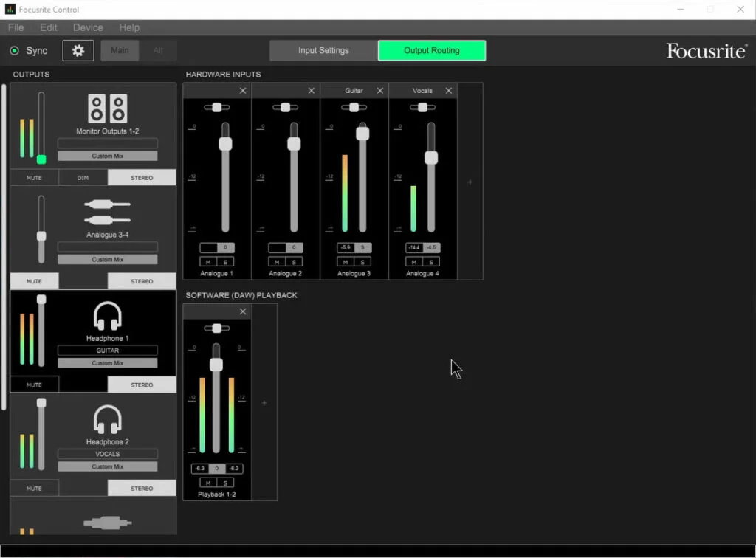Viewport: 756px width, 558px height.
Task: Open the Device menu
Action: tap(89, 27)
